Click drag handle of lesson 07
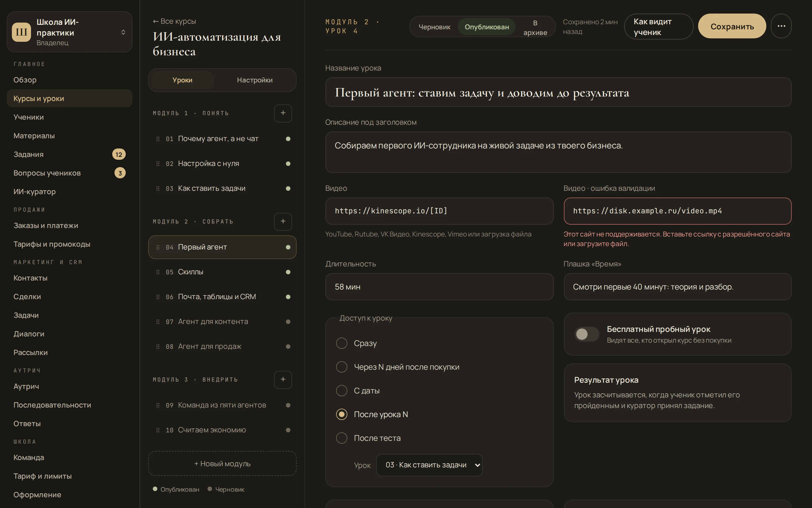This screenshot has width=812, height=508. pyautogui.click(x=158, y=322)
